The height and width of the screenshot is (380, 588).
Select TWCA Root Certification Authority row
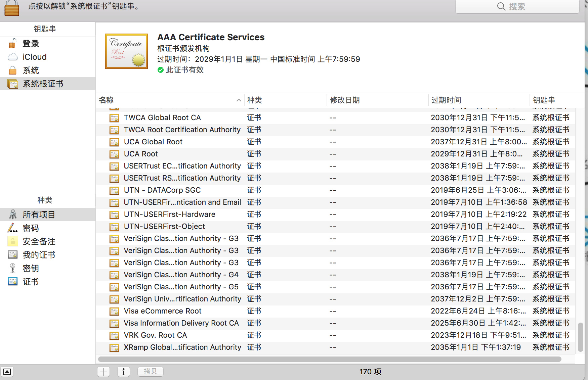[x=335, y=130]
